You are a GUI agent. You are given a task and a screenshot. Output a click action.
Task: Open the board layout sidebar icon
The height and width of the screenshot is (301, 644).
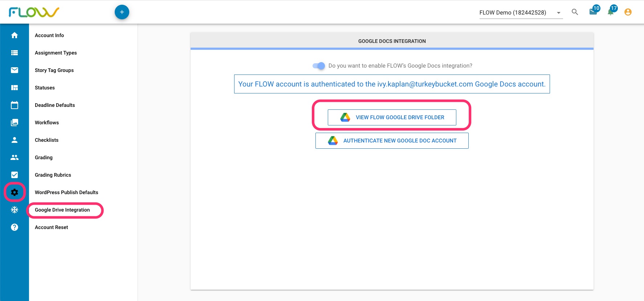tap(15, 88)
